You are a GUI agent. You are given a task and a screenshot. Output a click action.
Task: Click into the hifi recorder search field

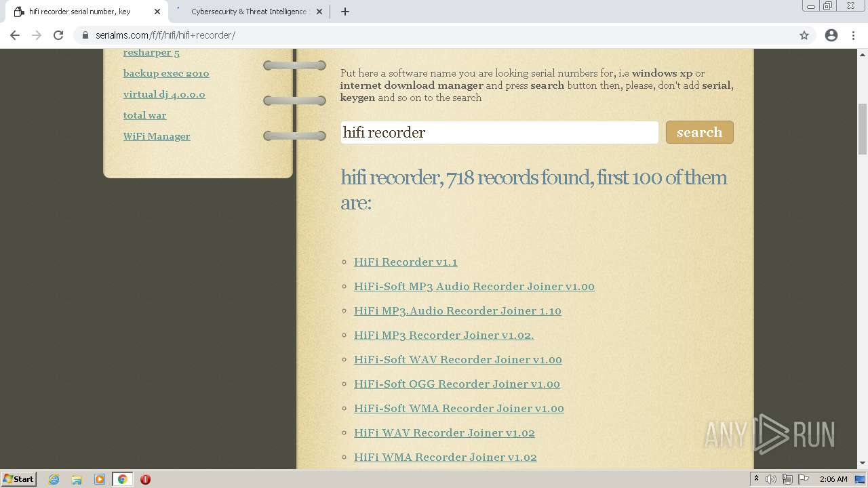499,132
